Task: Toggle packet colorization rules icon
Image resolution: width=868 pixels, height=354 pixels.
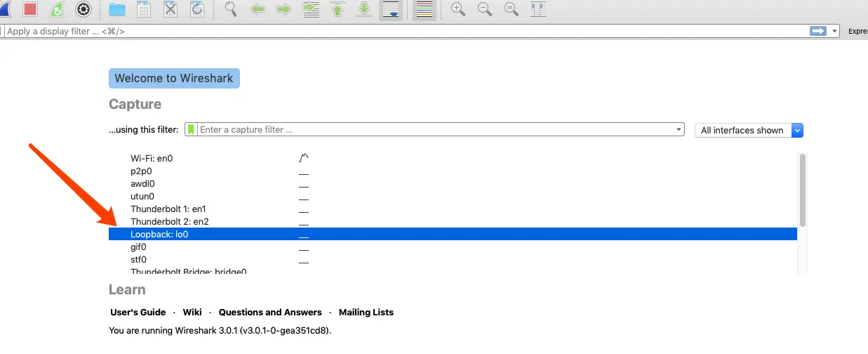Action: coord(424,9)
